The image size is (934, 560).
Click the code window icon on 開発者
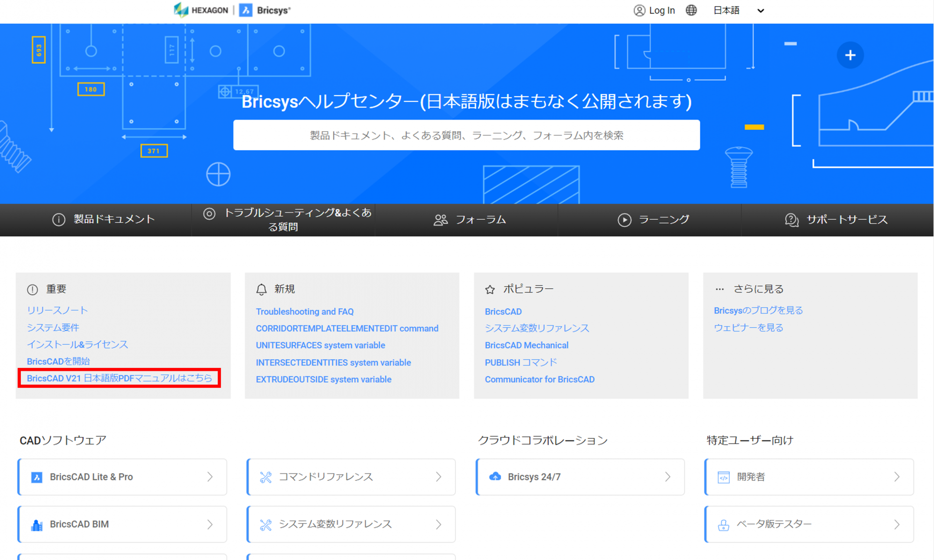[x=723, y=477]
